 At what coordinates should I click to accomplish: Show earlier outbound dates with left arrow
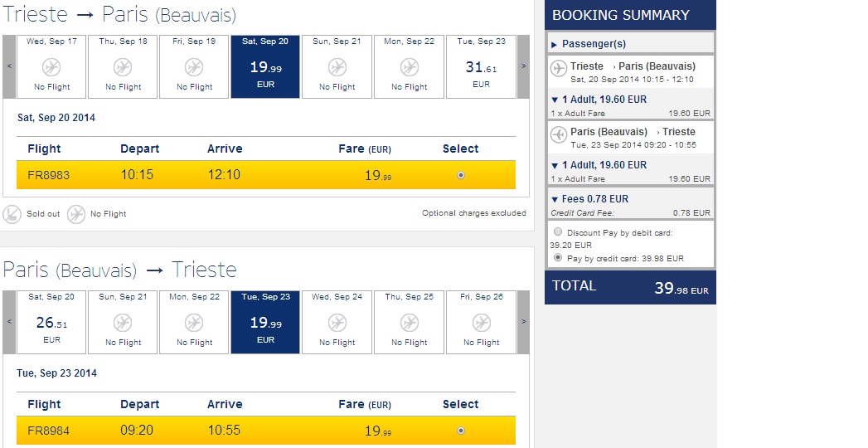(x=9, y=66)
